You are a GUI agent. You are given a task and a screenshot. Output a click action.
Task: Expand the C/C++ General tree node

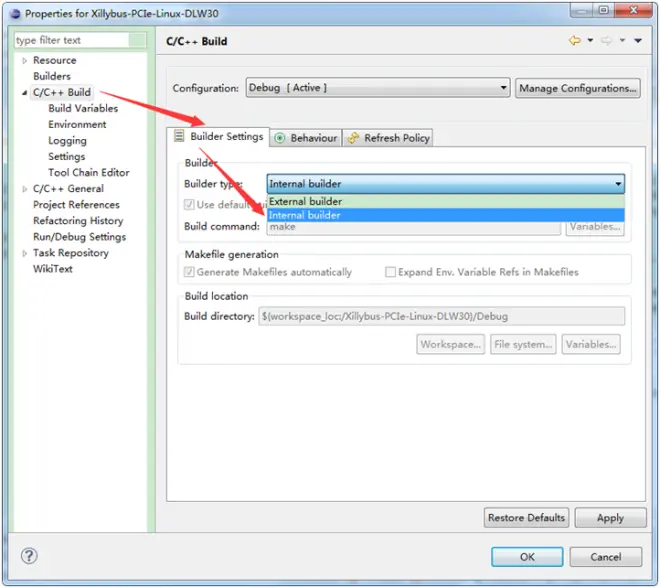(x=24, y=189)
